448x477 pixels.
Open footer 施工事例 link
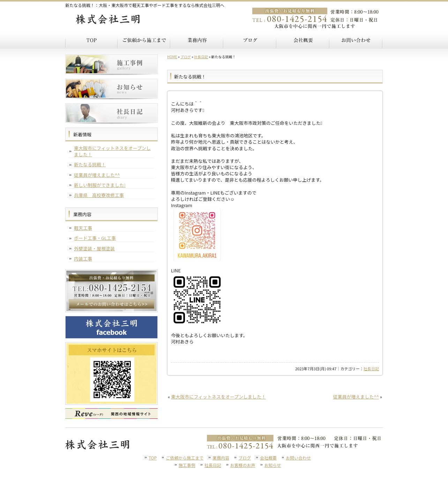(x=187, y=465)
